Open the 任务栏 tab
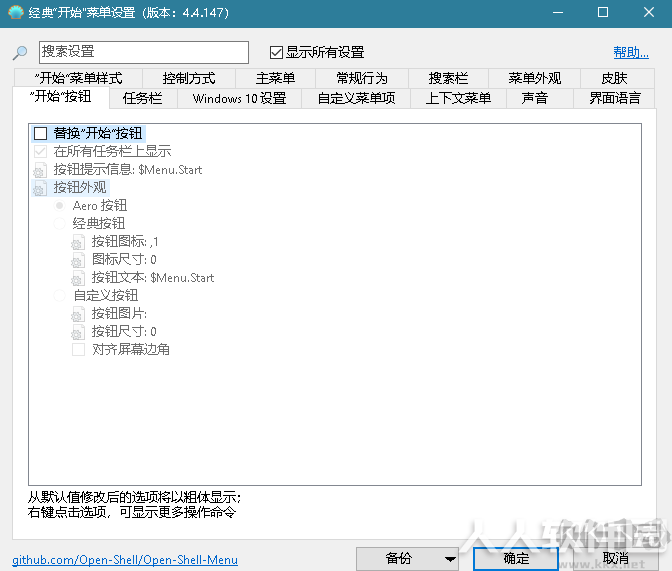The width and height of the screenshot is (672, 571). click(143, 99)
